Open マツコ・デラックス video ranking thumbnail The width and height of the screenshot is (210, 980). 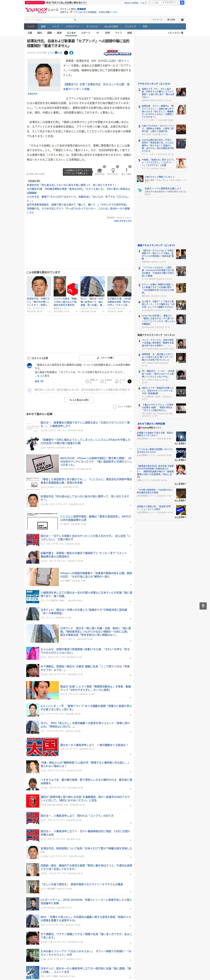pos(181,343)
